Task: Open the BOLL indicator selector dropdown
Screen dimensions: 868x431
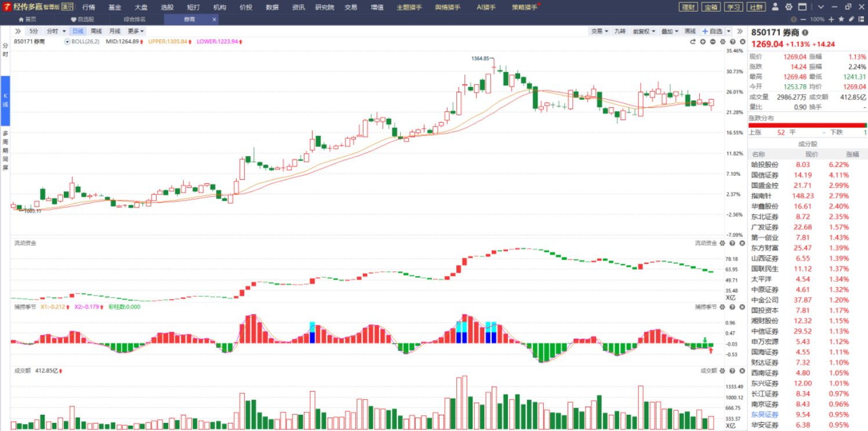Action: click(x=67, y=42)
